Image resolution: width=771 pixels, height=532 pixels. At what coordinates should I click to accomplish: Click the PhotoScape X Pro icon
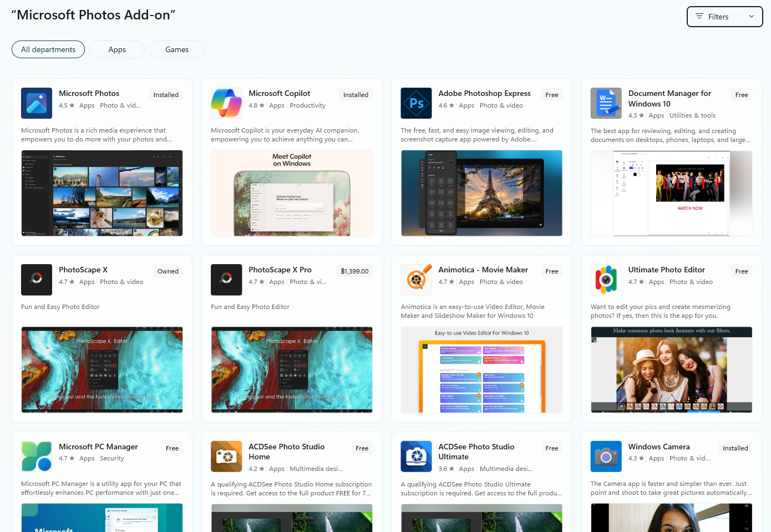(226, 280)
